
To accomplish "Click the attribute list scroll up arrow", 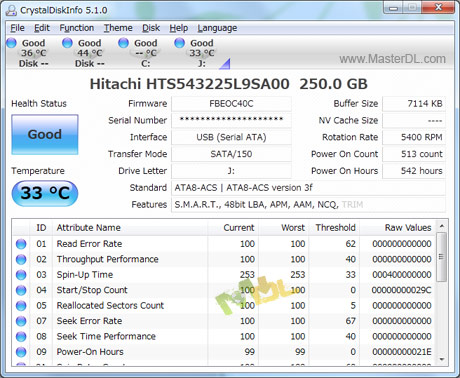I will 442,226.
